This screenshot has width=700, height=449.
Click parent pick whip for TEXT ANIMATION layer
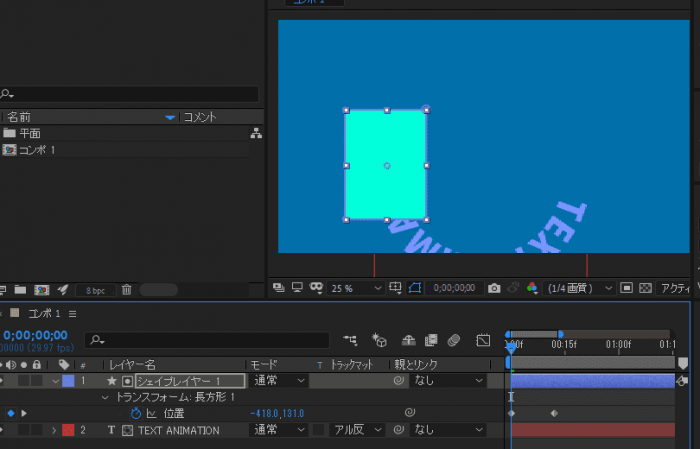(399, 430)
